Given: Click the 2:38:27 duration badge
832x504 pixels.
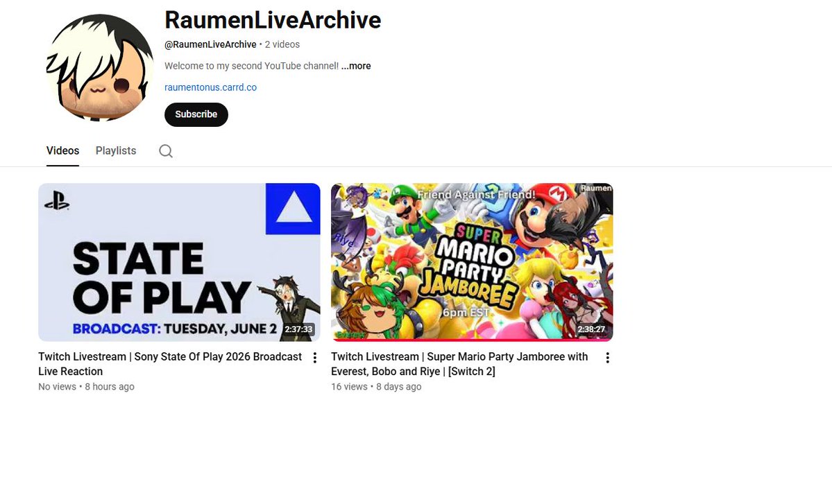Looking at the screenshot, I should 591,329.
